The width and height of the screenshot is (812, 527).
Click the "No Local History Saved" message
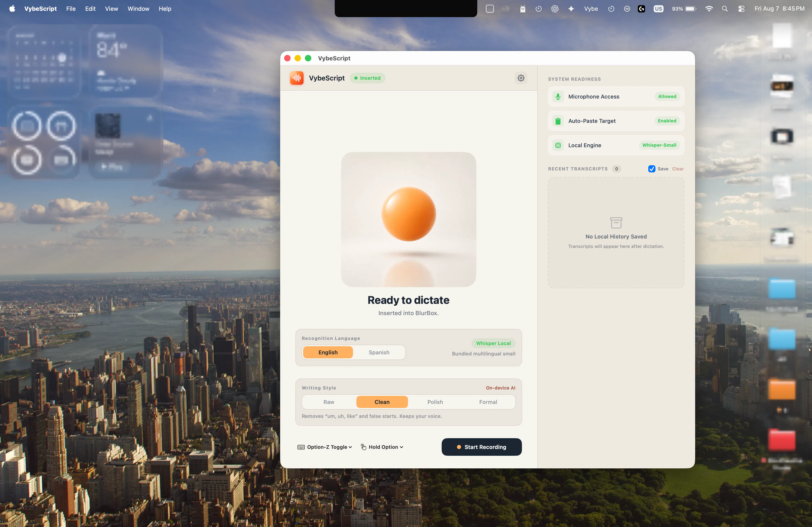pyautogui.click(x=616, y=237)
